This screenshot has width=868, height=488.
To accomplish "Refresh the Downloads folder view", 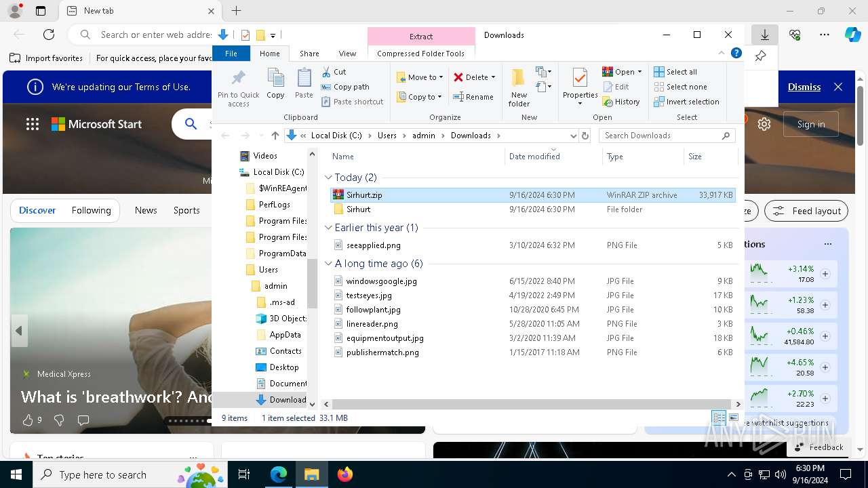I will pyautogui.click(x=585, y=136).
